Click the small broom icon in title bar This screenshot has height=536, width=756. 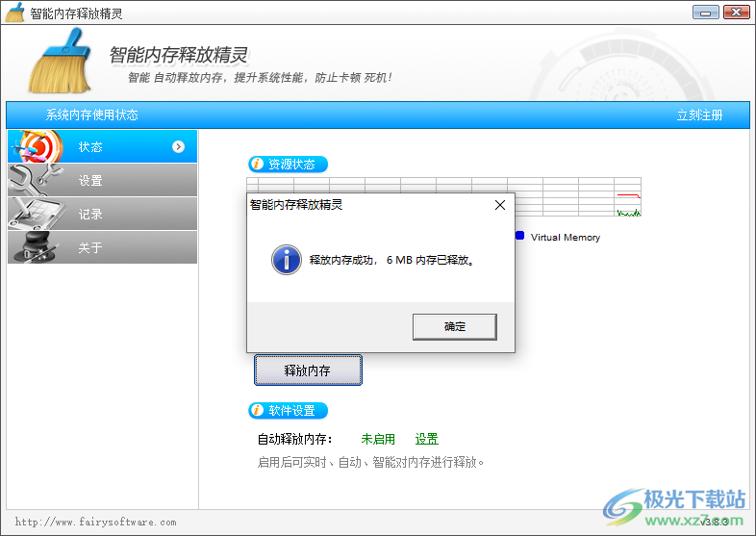(15, 13)
